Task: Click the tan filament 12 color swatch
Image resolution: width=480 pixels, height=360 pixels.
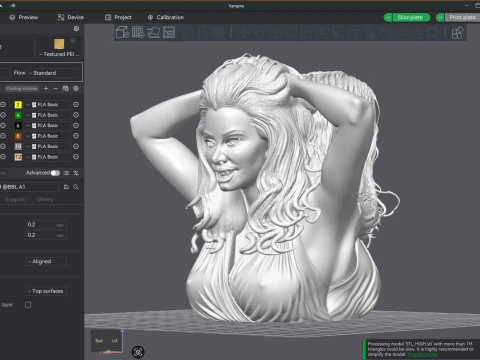Action: (18, 157)
